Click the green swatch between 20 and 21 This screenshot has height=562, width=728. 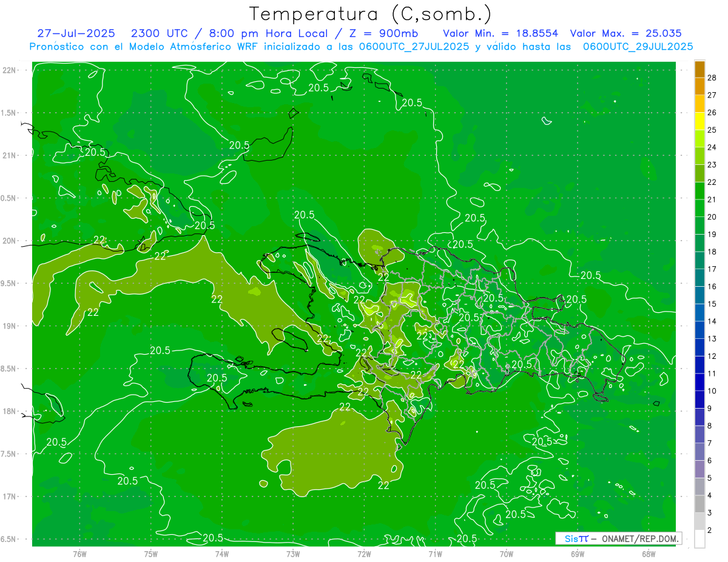[699, 208]
